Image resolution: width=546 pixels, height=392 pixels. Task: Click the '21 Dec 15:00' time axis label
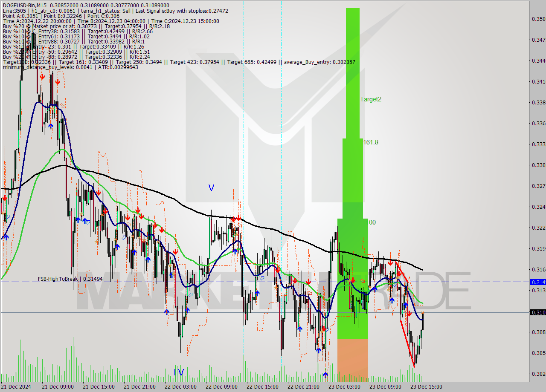tap(99, 387)
